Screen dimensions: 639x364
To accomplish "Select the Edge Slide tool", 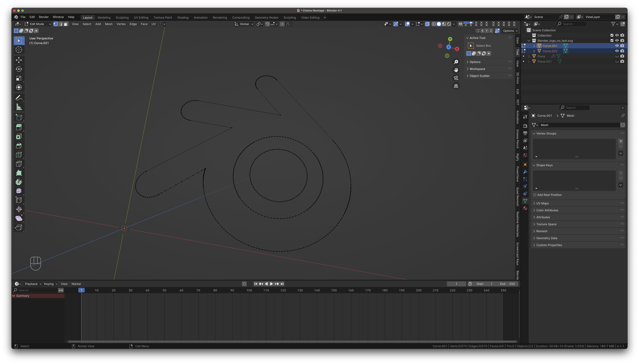I will coord(19,200).
